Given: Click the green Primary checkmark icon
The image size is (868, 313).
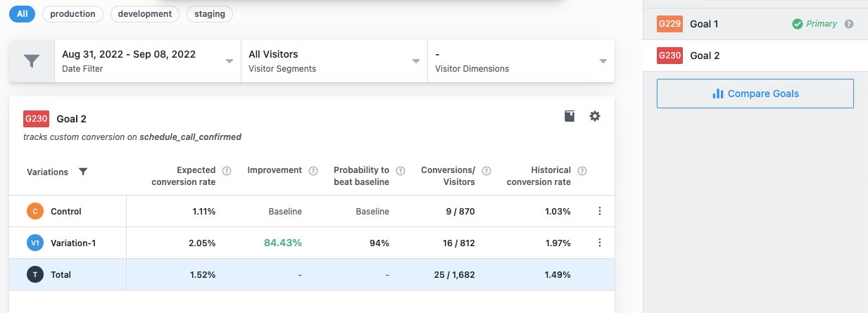Looking at the screenshot, I should (x=797, y=24).
